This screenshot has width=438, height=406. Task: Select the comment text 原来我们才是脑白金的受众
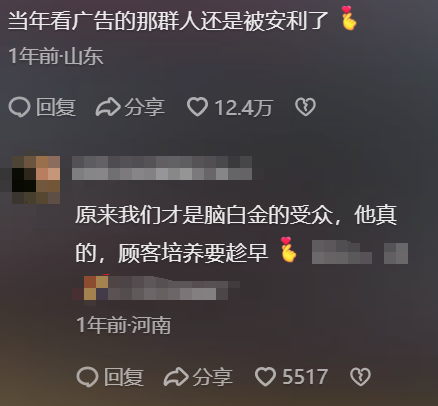(x=203, y=215)
